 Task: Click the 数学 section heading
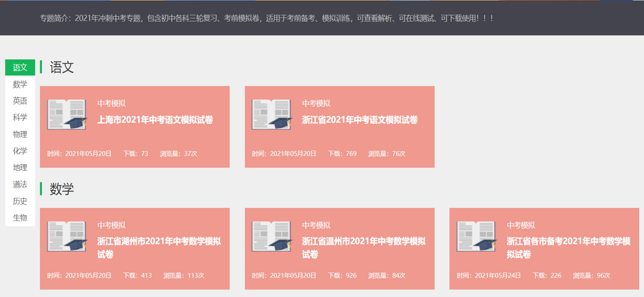tap(61, 189)
